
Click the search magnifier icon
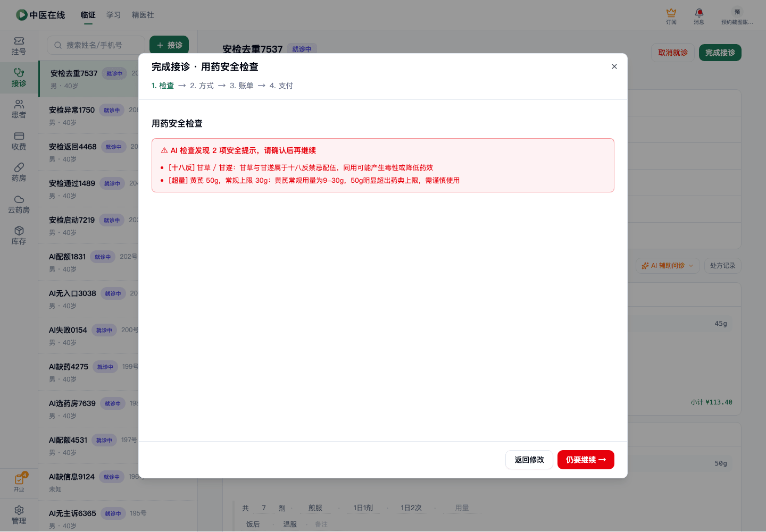pos(58,45)
